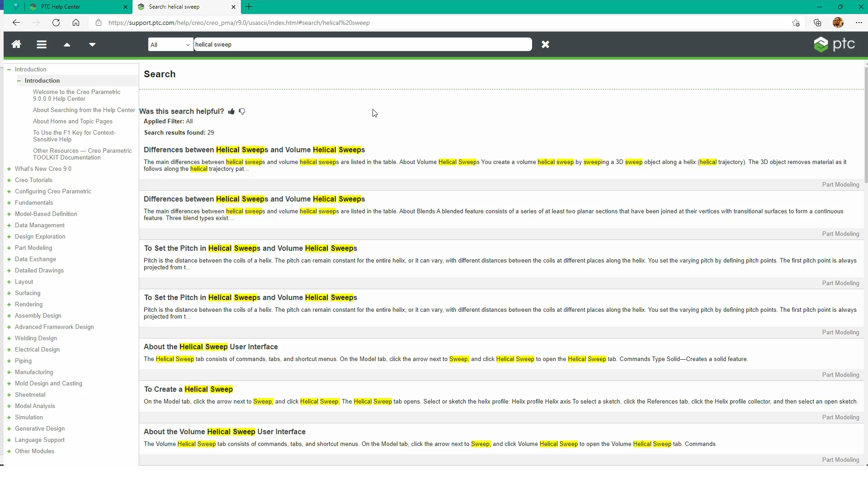868x488 pixels.
Task: Go back in browser history
Action: coord(16,23)
